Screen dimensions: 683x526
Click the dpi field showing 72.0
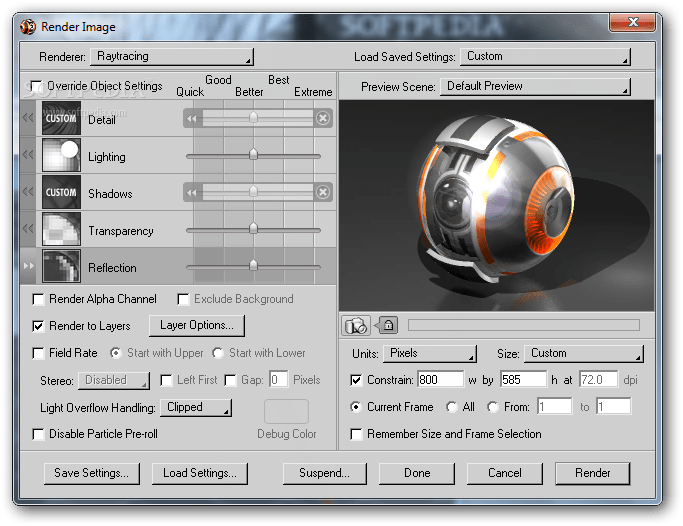(x=598, y=380)
